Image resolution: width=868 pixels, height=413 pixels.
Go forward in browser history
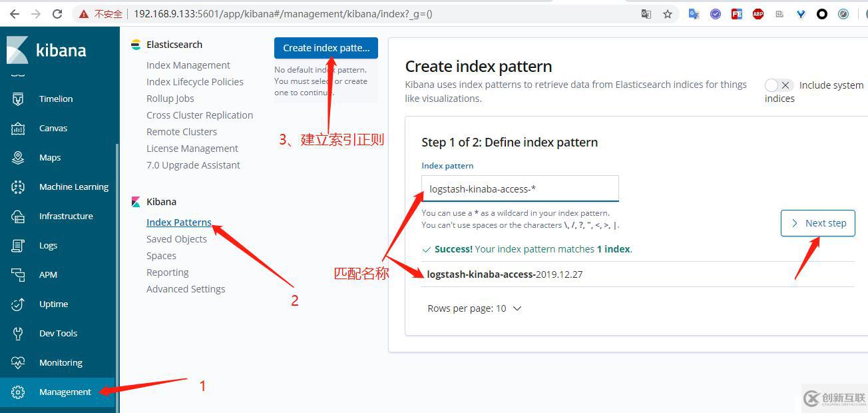click(x=35, y=13)
